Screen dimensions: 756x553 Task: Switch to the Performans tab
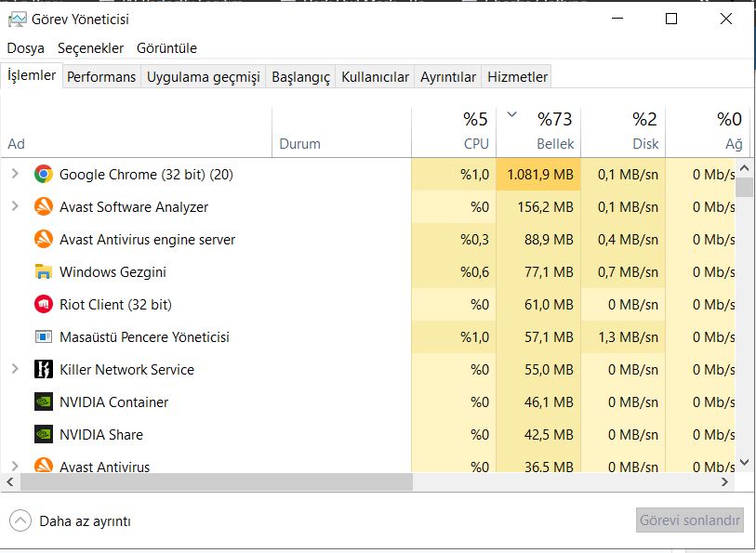pyautogui.click(x=101, y=77)
